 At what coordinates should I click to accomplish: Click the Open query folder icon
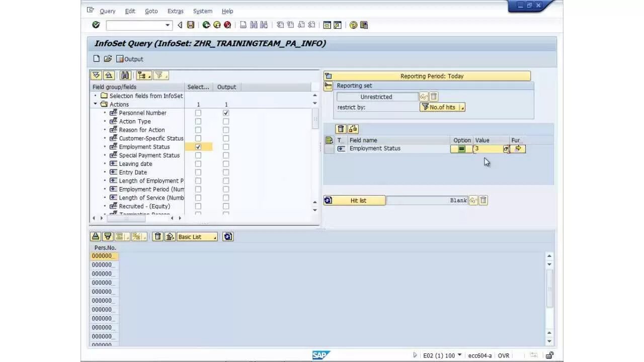[x=108, y=59]
